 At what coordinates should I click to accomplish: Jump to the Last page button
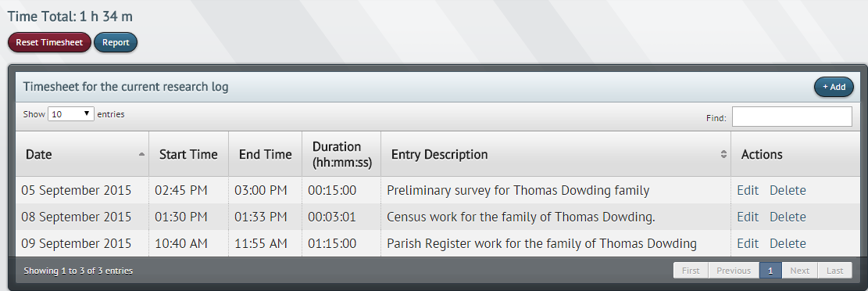(834, 271)
